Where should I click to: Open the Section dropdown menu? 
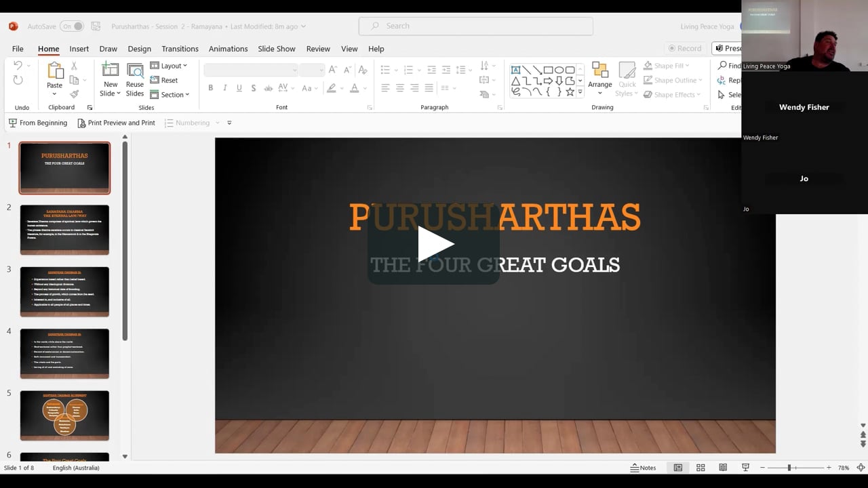click(x=170, y=95)
